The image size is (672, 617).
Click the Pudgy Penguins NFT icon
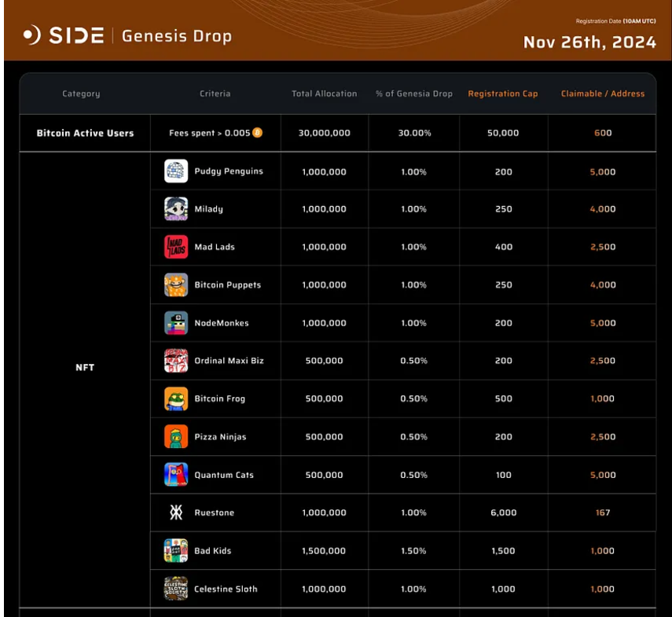(176, 171)
